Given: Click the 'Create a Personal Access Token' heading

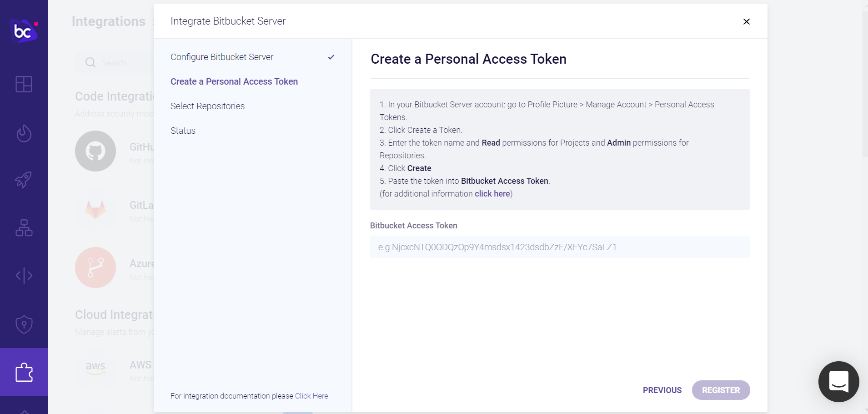Looking at the screenshot, I should click(468, 59).
